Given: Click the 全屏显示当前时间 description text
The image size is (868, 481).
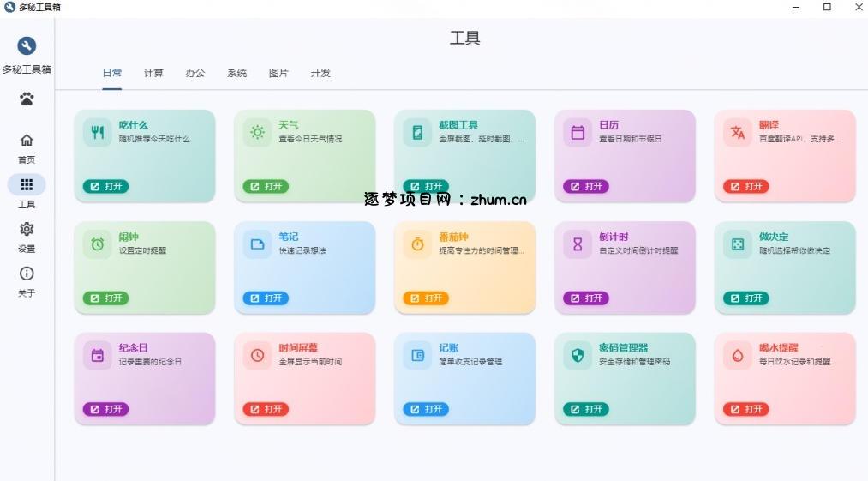Looking at the screenshot, I should pos(310,361).
